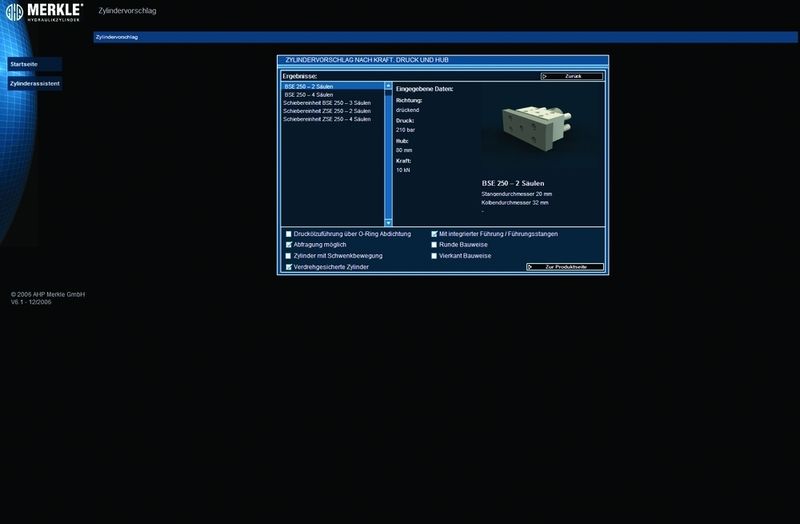This screenshot has width=800, height=524.
Task: Click the results list scroll-down arrow
Action: (x=389, y=222)
